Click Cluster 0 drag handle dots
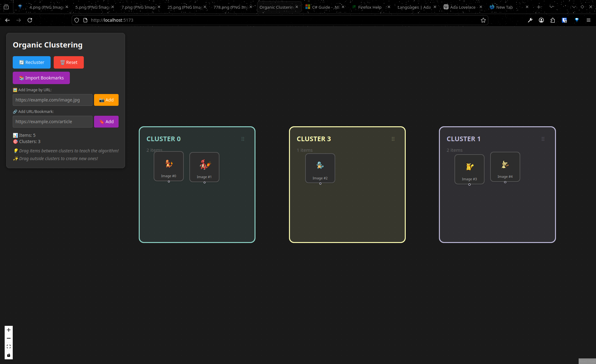This screenshot has width=596, height=364. pyautogui.click(x=243, y=139)
